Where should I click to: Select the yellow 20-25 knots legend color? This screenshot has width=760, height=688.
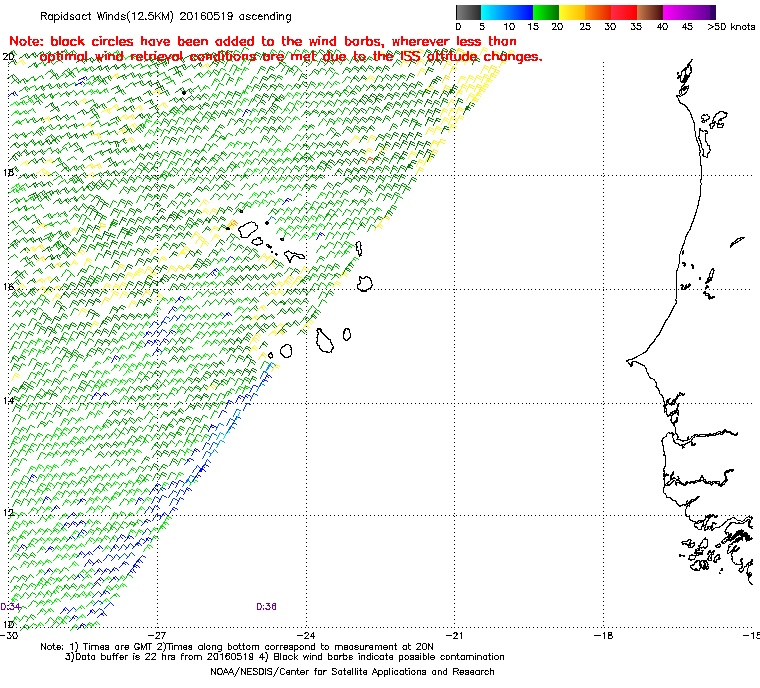[572, 12]
